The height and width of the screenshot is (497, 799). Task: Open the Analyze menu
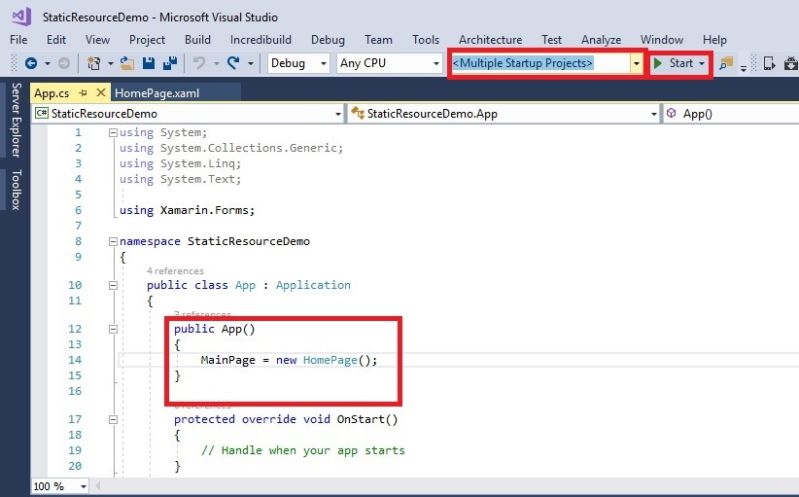tap(601, 40)
